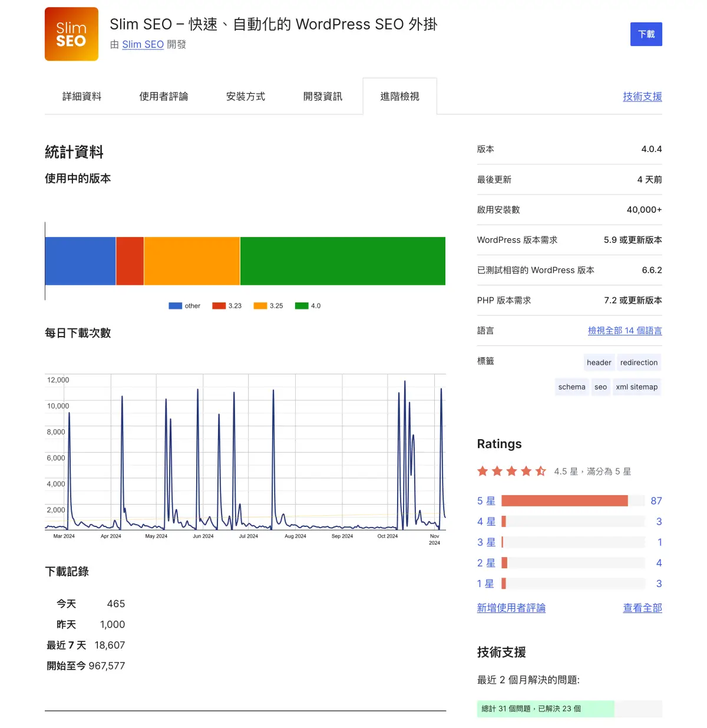Click the 'xml sitemap' tag
The image size is (707, 728).
(x=637, y=387)
